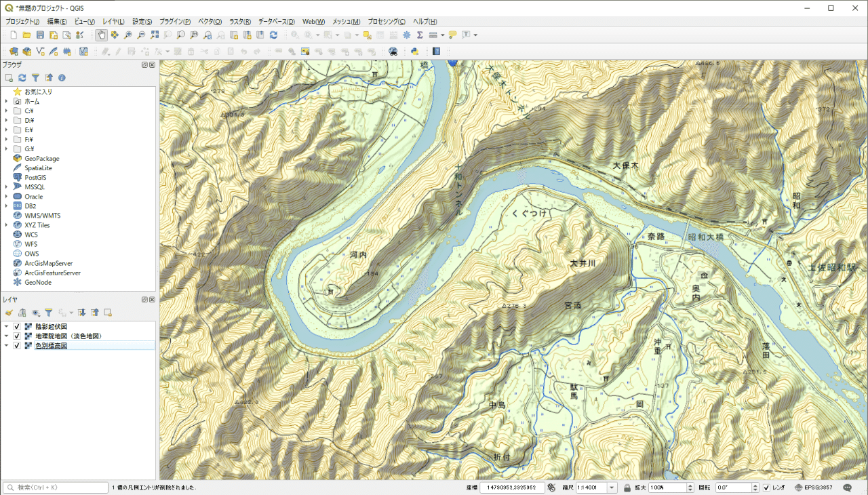
Task: Open the プラグイン menu
Action: tap(174, 21)
